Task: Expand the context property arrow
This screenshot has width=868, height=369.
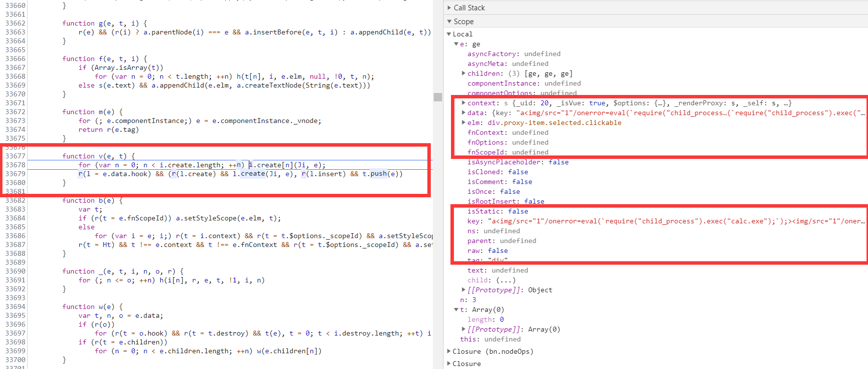Action: 463,103
